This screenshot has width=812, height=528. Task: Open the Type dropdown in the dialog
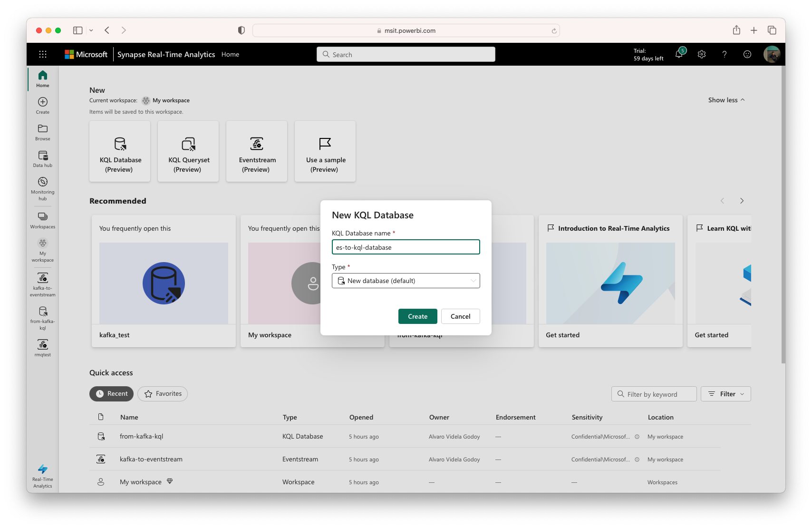tap(406, 281)
